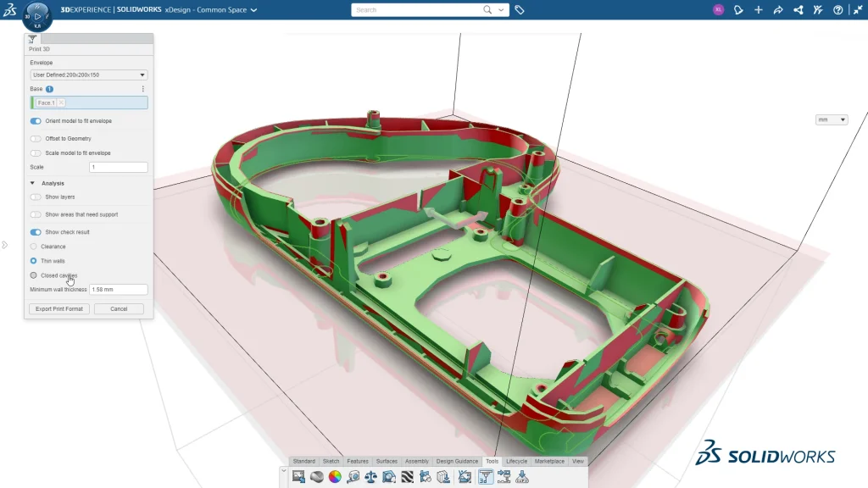The height and width of the screenshot is (488, 868).
Task: Select the Print 3D tool in the Tools toolbar
Action: point(486,476)
